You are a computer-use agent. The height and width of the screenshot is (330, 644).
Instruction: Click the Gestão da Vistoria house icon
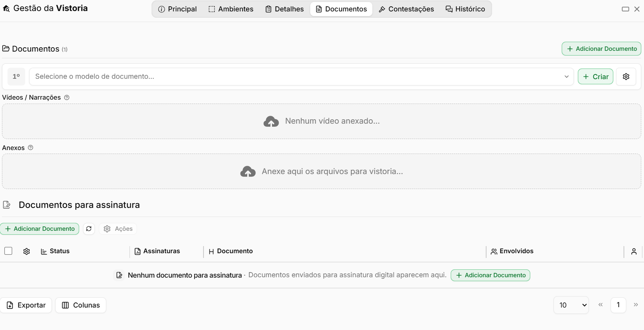point(6,8)
